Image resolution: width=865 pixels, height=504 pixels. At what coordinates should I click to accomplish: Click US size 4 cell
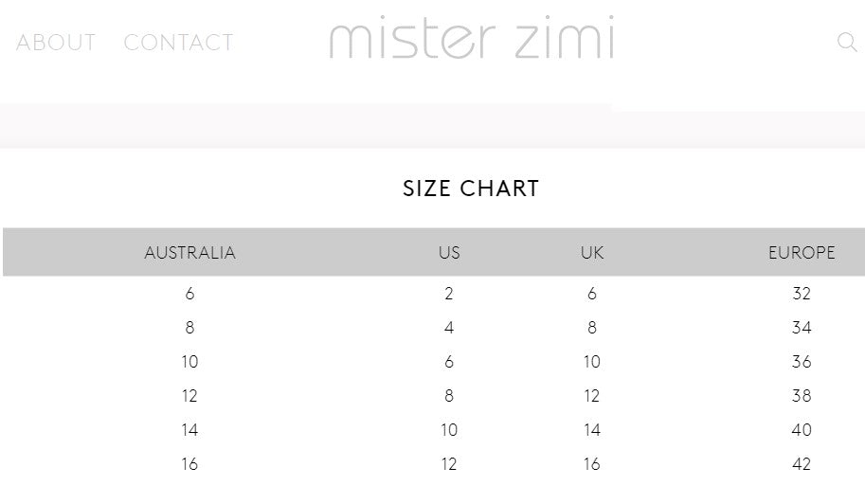click(449, 328)
